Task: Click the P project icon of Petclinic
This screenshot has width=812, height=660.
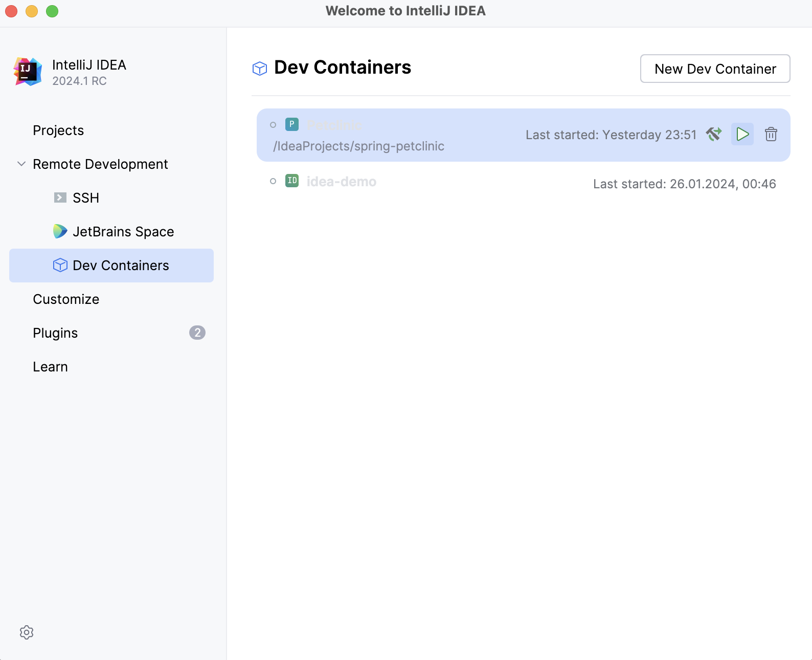Action: 292,124
